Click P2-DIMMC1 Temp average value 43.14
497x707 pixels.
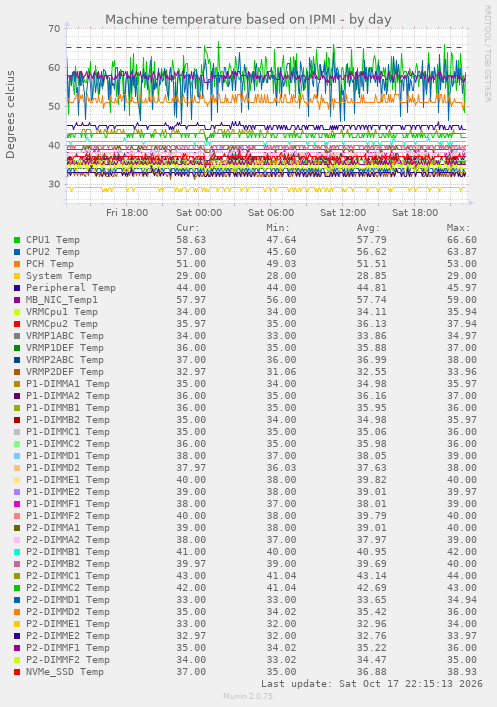pyautogui.click(x=372, y=576)
